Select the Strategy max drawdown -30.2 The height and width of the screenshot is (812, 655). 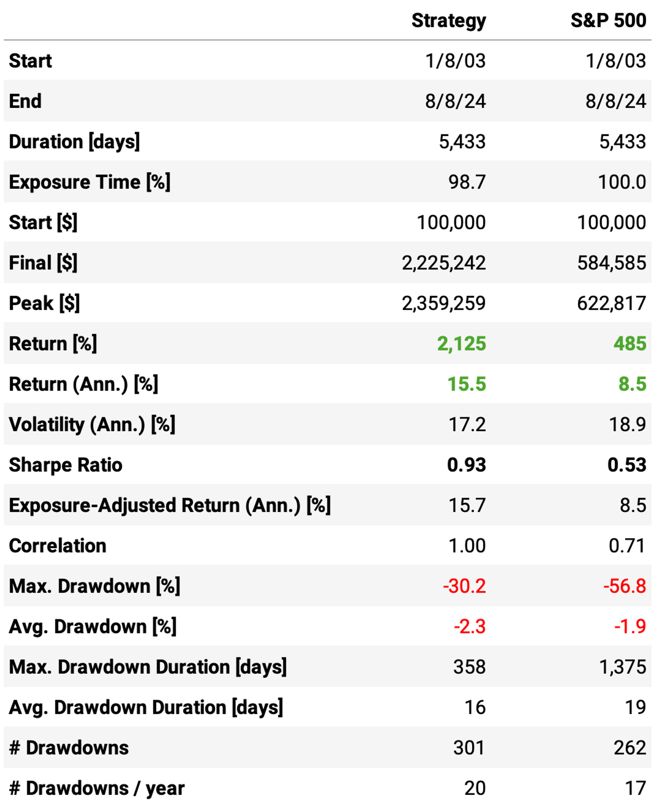(x=464, y=586)
